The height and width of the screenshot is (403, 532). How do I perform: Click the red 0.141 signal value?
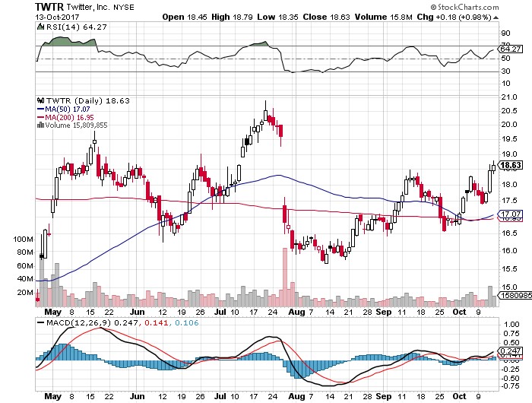point(156,322)
